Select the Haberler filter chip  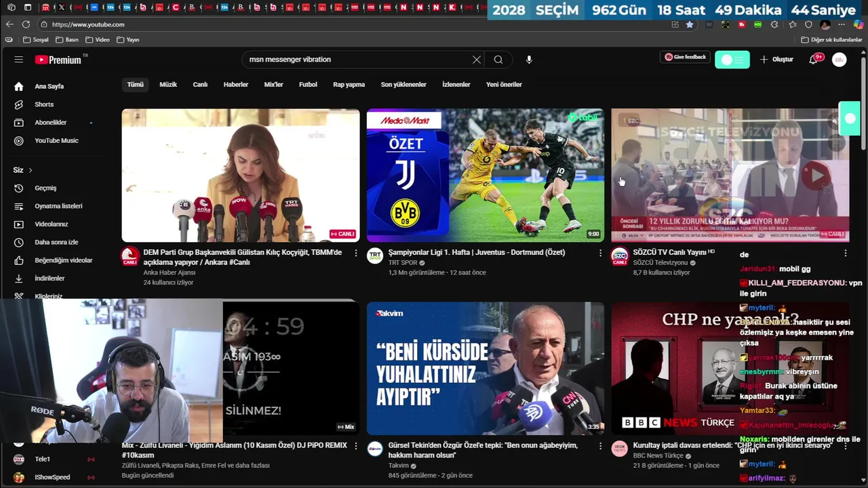[x=236, y=85]
